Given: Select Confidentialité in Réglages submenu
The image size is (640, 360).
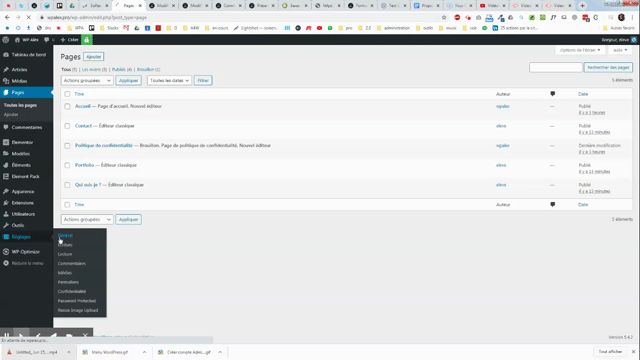Looking at the screenshot, I should pyautogui.click(x=72, y=291).
